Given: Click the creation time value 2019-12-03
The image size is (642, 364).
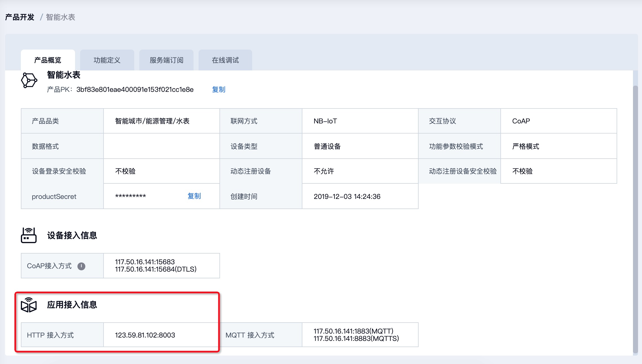Looking at the screenshot, I should [347, 196].
